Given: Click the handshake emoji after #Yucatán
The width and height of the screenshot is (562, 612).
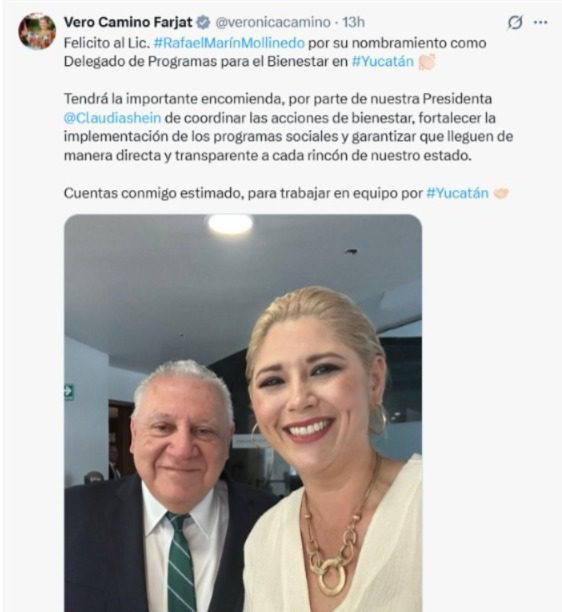Looking at the screenshot, I should click(x=501, y=193).
